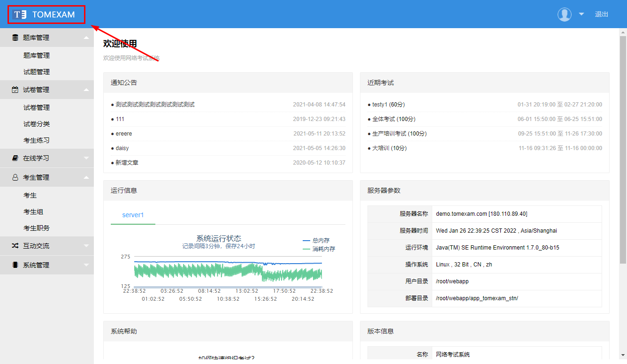
Task: Switch to the server1 tab
Action: [x=133, y=215]
